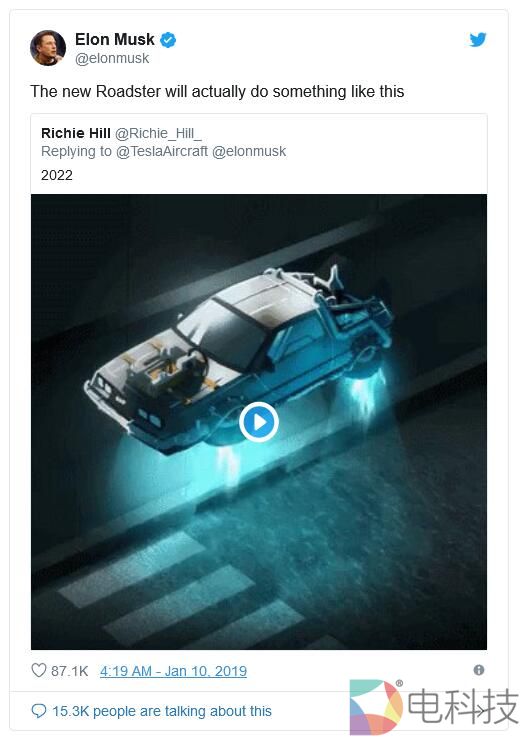Open the Elon Musk display name

tap(115, 39)
